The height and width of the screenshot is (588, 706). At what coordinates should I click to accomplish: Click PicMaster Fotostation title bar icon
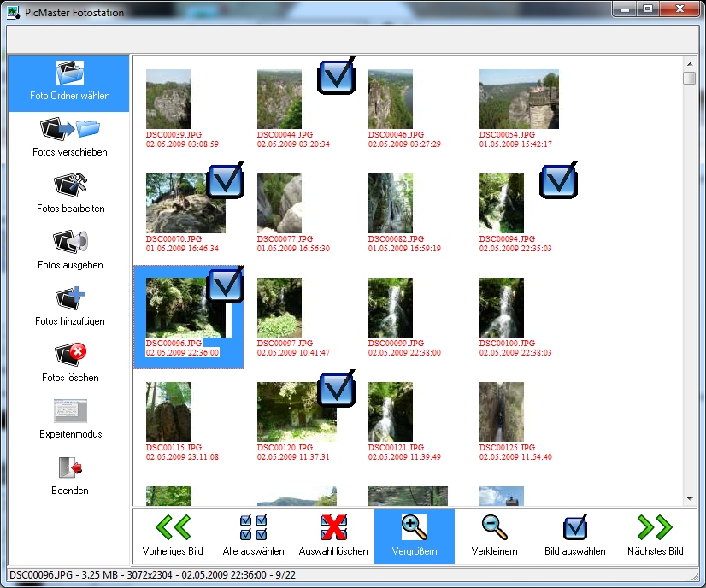click(14, 13)
